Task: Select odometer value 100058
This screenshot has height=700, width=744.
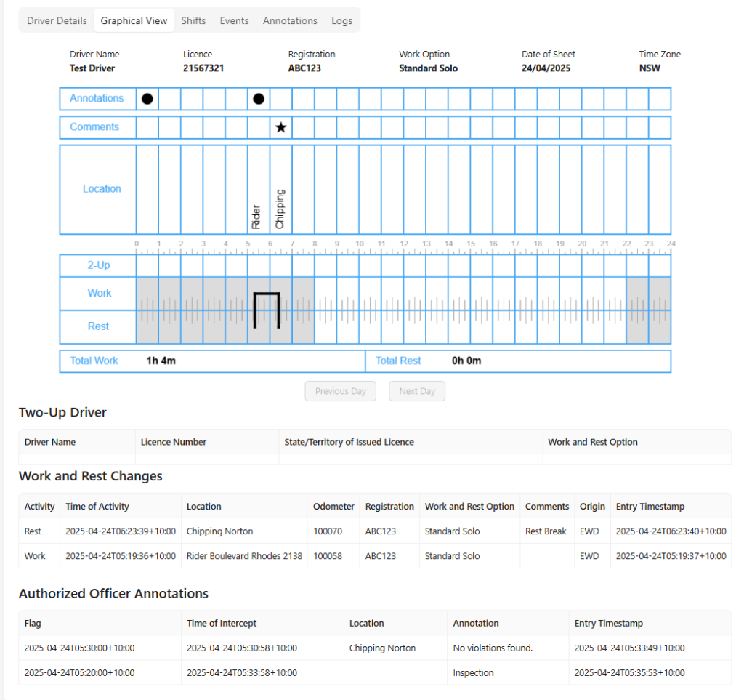Action: (x=328, y=556)
